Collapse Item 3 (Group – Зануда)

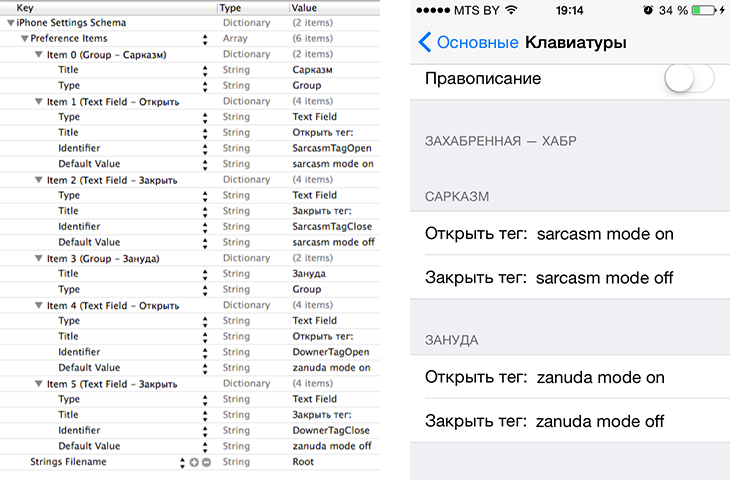[x=39, y=258]
